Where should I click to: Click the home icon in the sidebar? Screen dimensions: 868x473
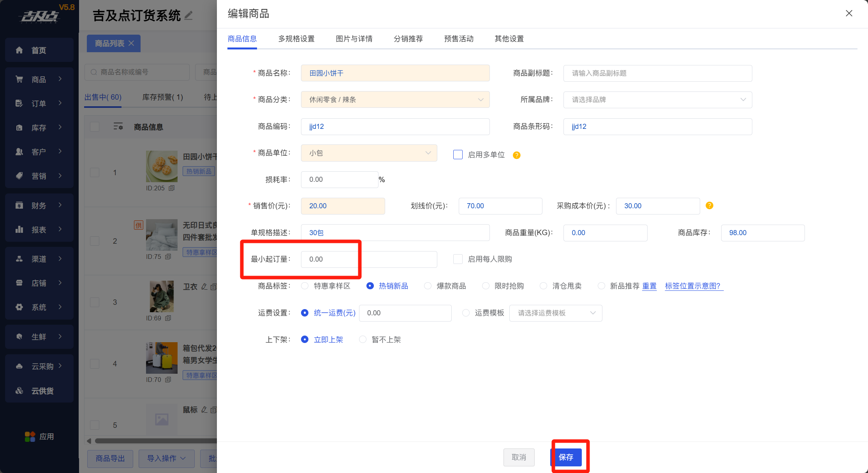click(19, 50)
